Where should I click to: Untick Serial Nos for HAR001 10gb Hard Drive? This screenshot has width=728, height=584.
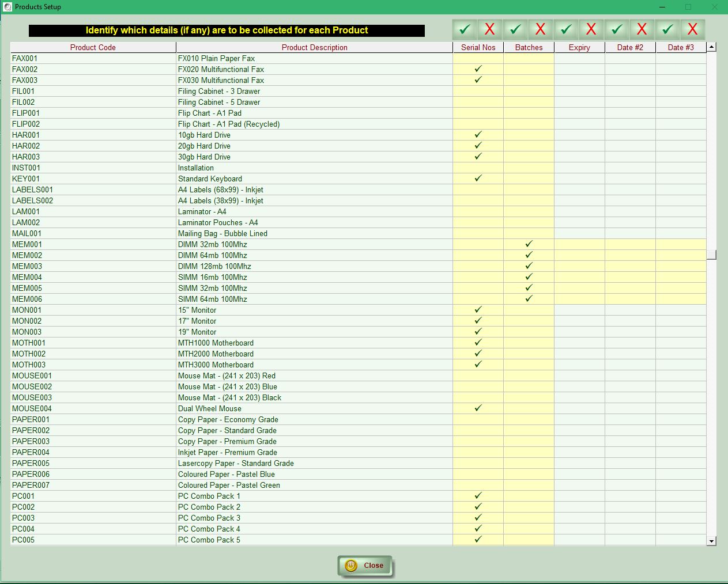click(478, 135)
